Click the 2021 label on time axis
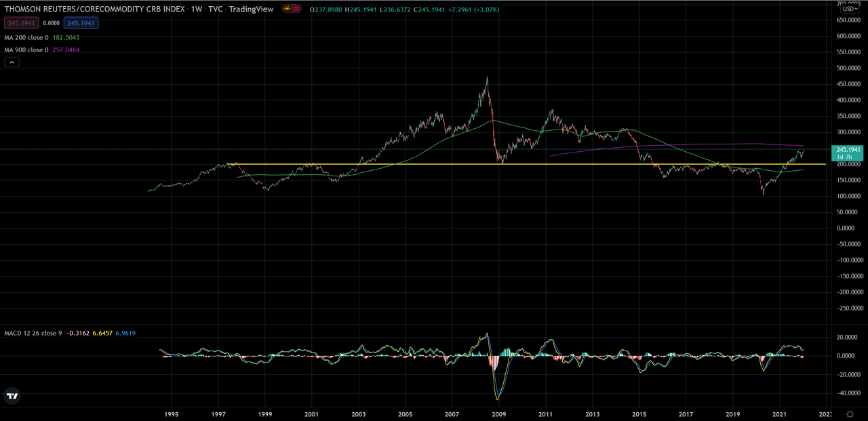The height and width of the screenshot is (421, 868). (x=779, y=413)
